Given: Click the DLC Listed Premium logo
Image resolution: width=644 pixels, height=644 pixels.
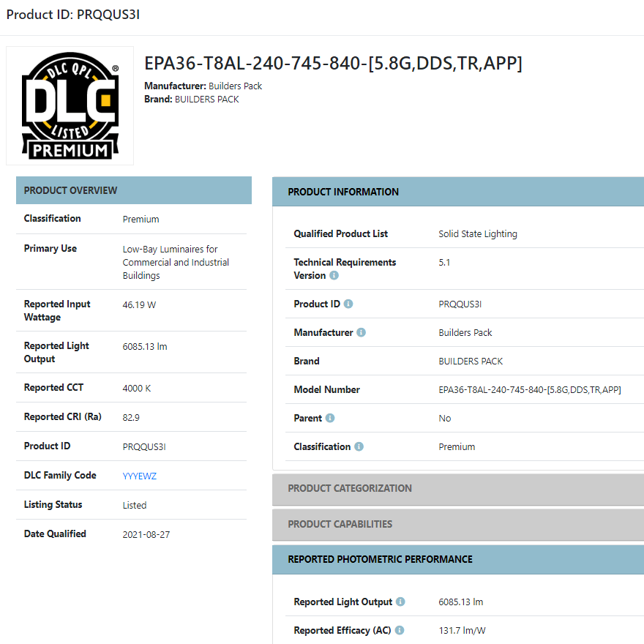Looking at the screenshot, I should pyautogui.click(x=70, y=105).
